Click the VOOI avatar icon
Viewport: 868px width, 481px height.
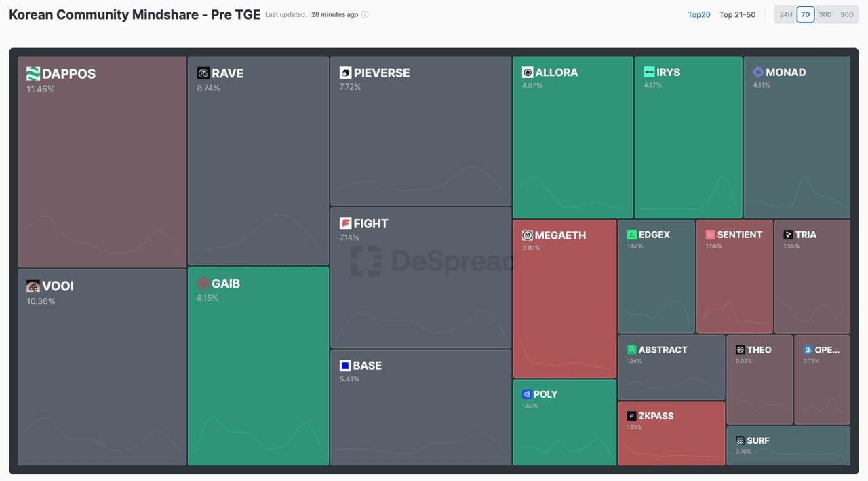point(33,286)
